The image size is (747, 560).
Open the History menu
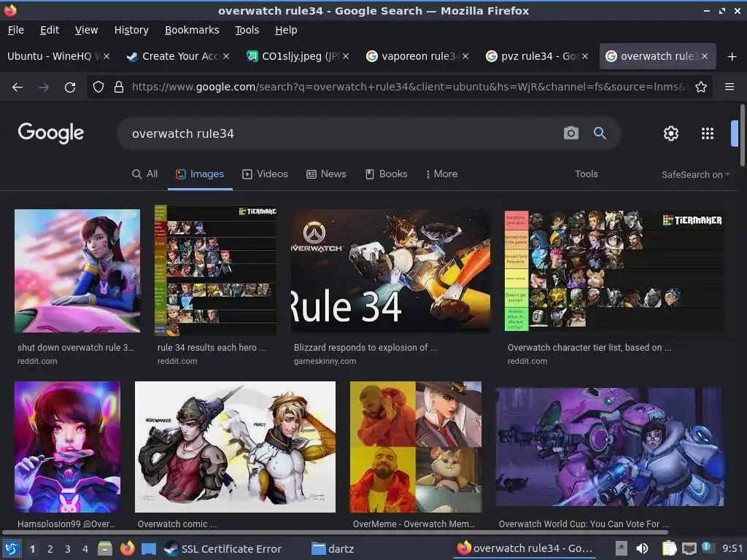[x=131, y=30]
